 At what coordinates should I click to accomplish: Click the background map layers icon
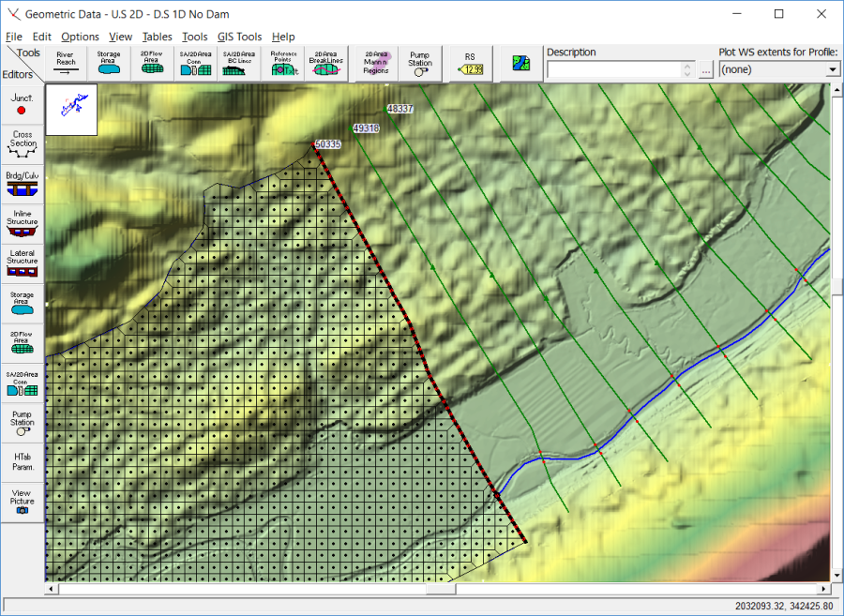(521, 64)
